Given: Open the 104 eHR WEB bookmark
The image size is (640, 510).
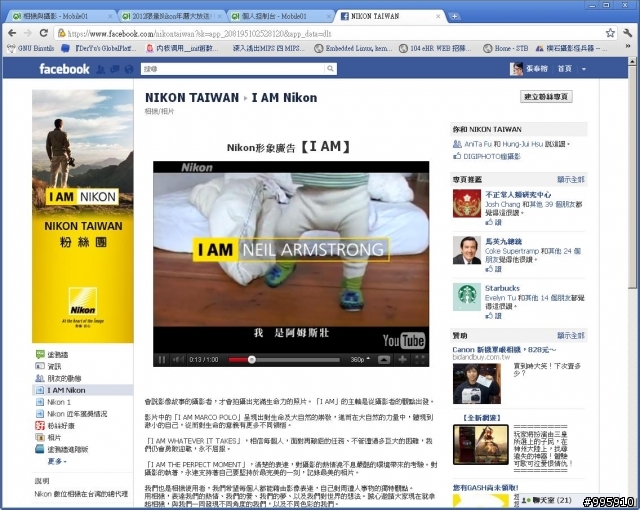Looking at the screenshot, I should 435,48.
